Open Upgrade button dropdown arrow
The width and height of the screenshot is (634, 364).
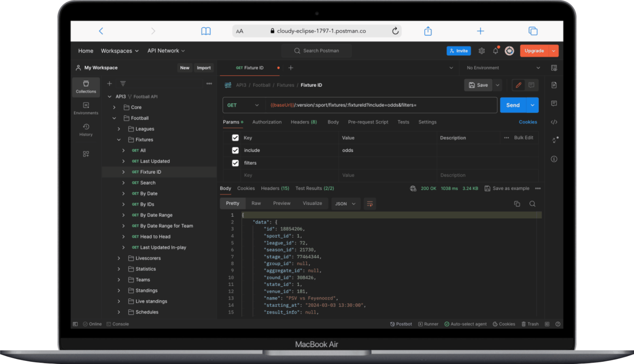554,51
